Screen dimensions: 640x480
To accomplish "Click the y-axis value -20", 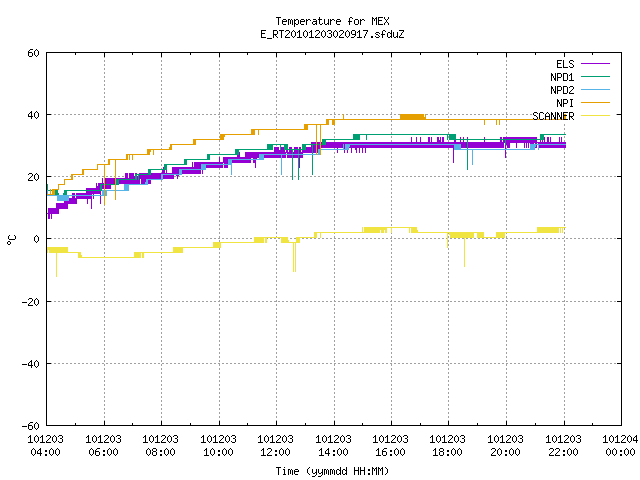I will [x=31, y=302].
